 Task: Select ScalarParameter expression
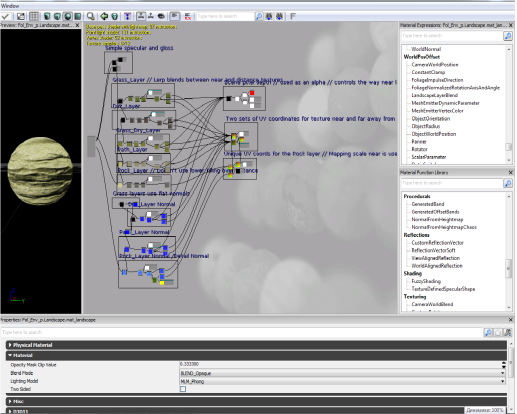point(429,157)
